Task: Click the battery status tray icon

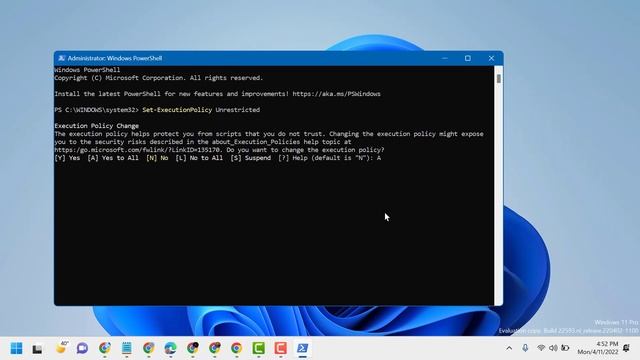Action: [x=565, y=348]
